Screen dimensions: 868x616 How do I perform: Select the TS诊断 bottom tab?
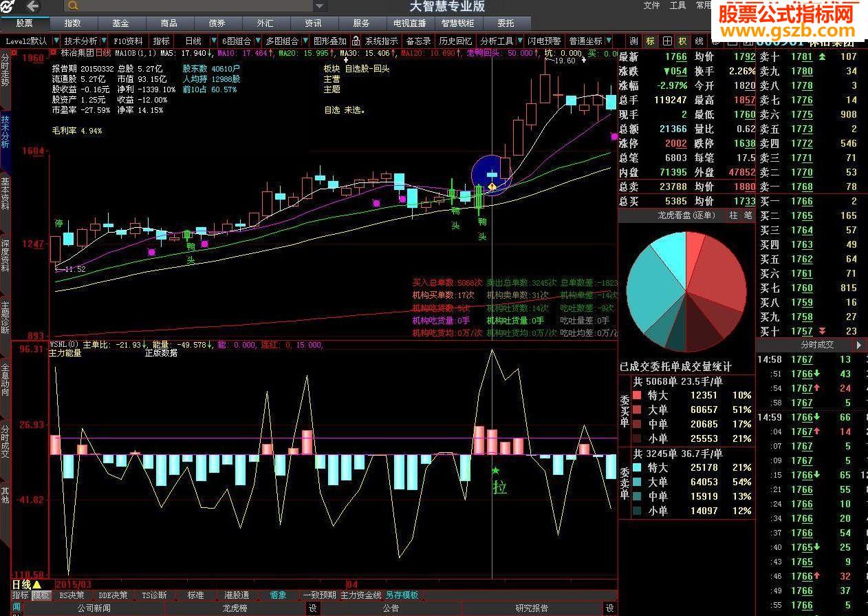point(154,595)
